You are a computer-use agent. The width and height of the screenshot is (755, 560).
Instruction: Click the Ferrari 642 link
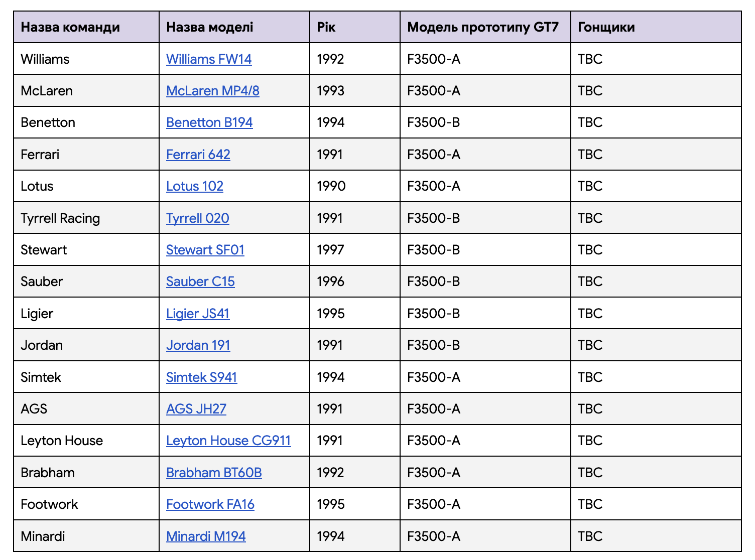[198, 155]
